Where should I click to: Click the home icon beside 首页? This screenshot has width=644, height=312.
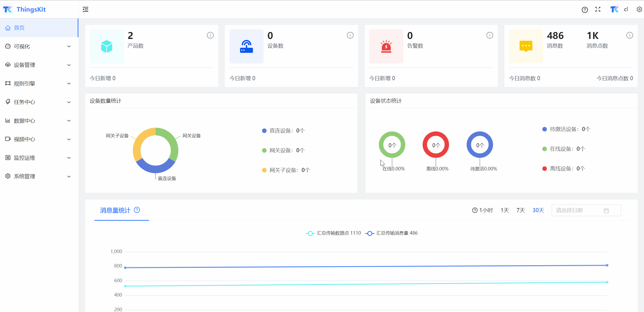[8, 28]
